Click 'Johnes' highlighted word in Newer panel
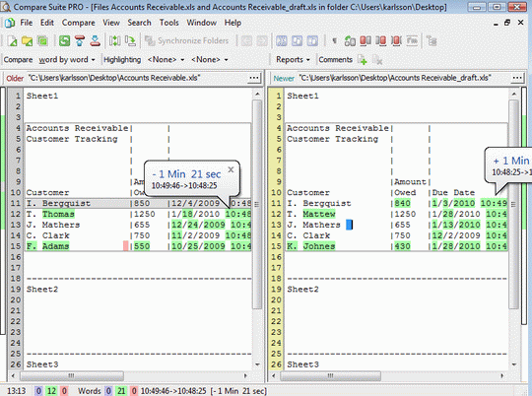The width and height of the screenshot is (532, 396). [319, 246]
